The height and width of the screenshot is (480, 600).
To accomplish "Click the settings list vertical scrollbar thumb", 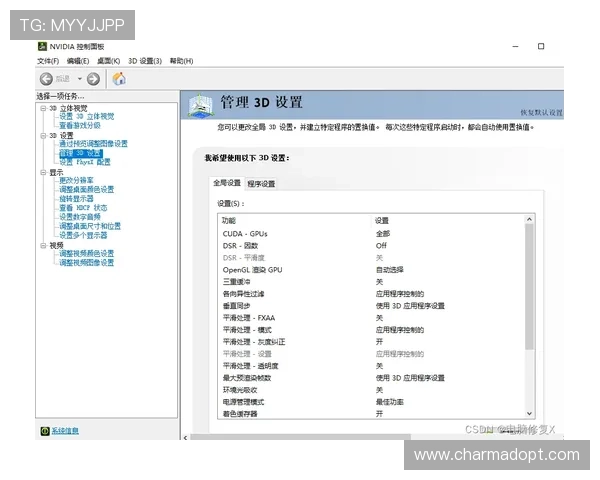I will pos(529,287).
